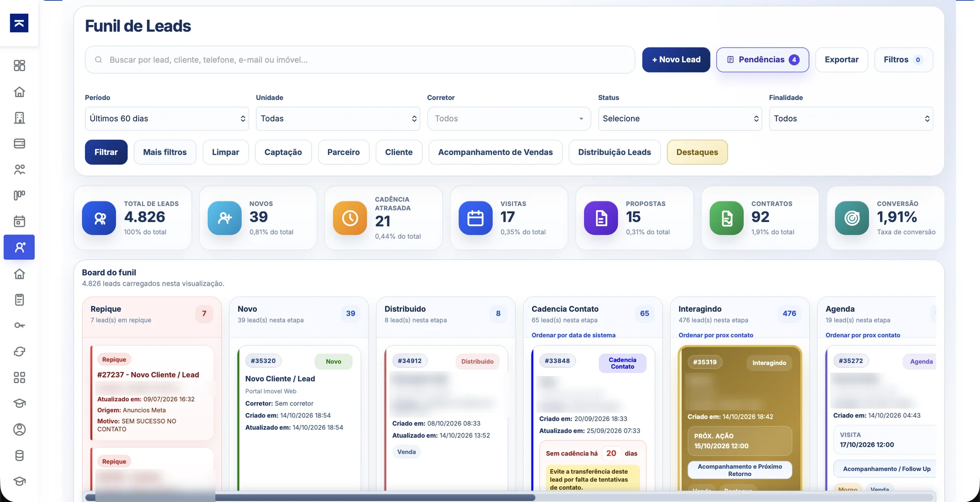This screenshot has height=502, width=980.
Task: Open the Corretor combo box
Action: 509,119
